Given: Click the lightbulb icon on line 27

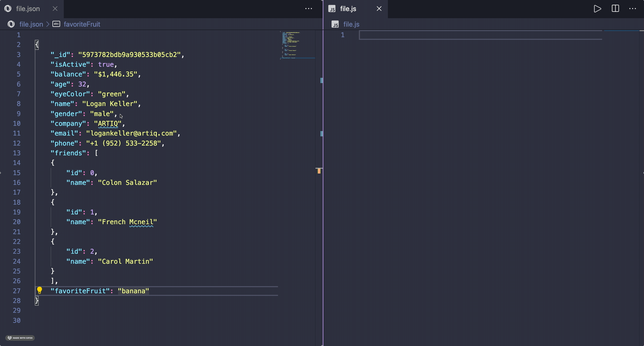Looking at the screenshot, I should (x=40, y=291).
